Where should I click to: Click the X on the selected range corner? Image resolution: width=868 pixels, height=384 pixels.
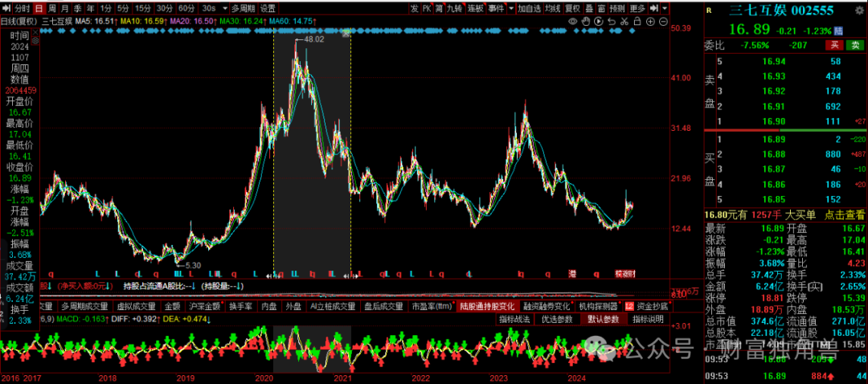coord(346,34)
